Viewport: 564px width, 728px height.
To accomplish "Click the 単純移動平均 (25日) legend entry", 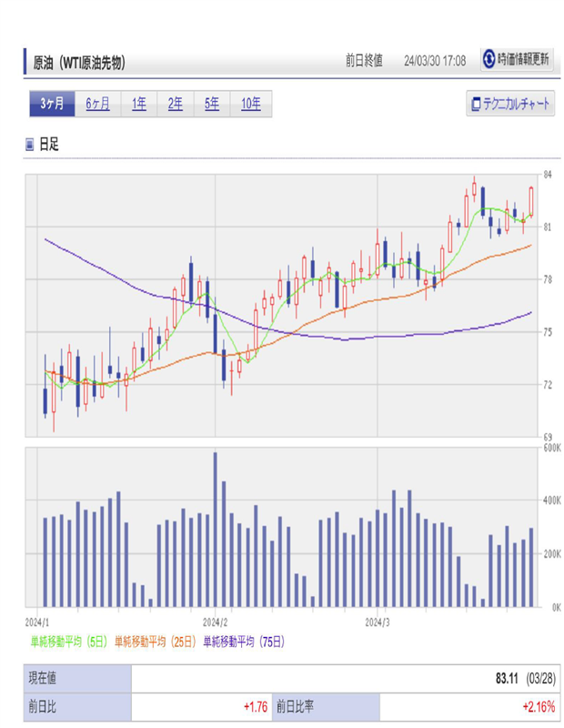I will click(x=155, y=642).
